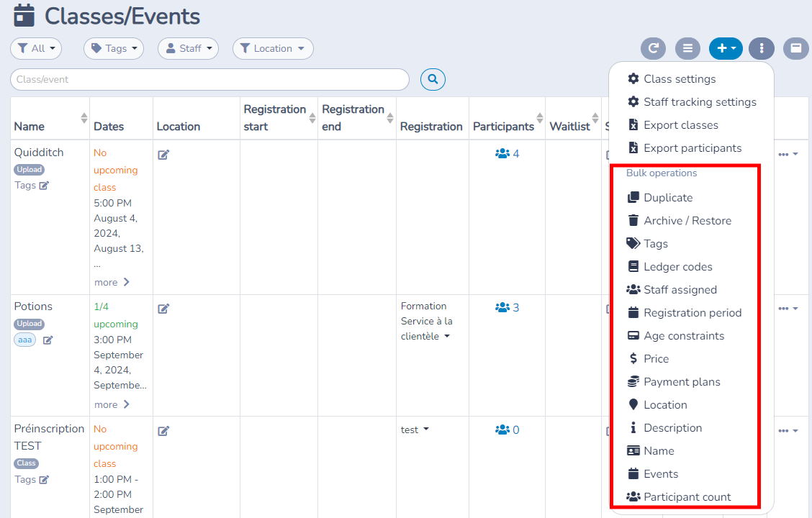Open participants icon for Potions row
Screen dimensions: 812x518
pyautogui.click(x=502, y=307)
